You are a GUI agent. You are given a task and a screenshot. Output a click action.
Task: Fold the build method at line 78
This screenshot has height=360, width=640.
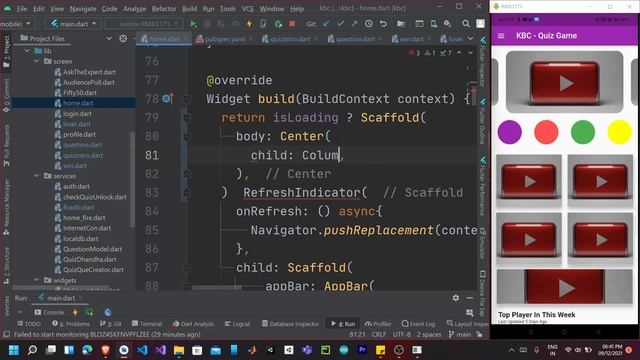(187, 99)
